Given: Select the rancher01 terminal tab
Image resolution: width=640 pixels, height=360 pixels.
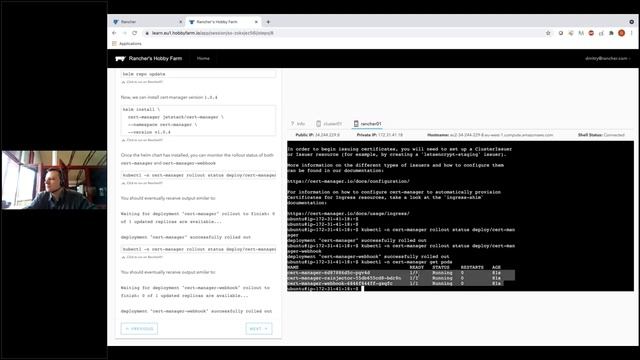Looking at the screenshot, I should (x=367, y=124).
